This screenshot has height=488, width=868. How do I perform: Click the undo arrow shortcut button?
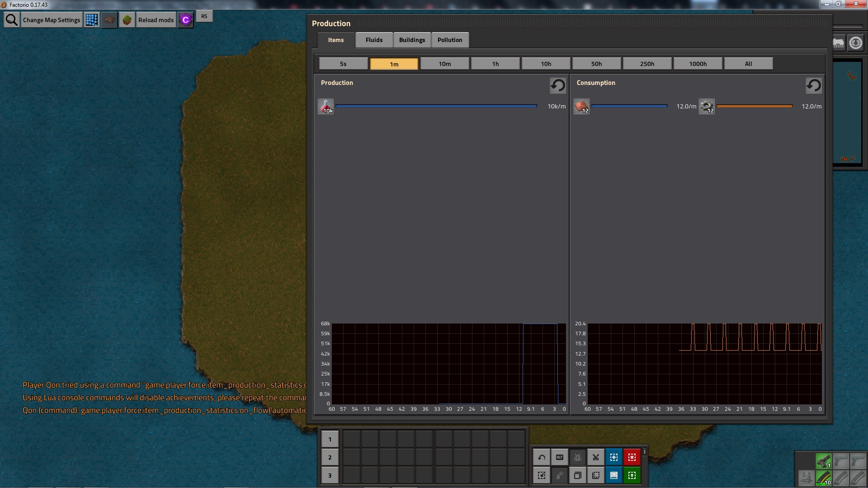coord(541,457)
